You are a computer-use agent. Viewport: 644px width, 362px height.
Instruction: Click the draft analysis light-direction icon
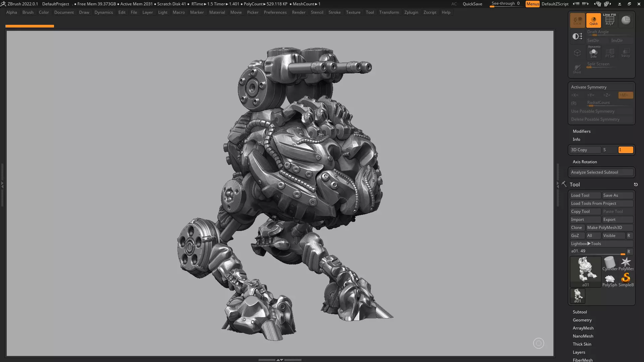[577, 36]
